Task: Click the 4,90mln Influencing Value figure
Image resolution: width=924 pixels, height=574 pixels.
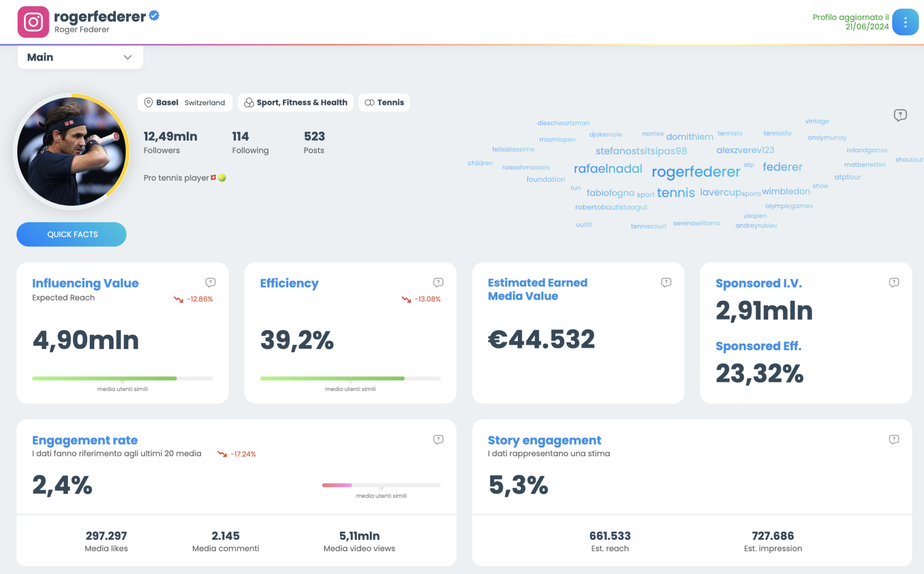Action: coord(86,340)
